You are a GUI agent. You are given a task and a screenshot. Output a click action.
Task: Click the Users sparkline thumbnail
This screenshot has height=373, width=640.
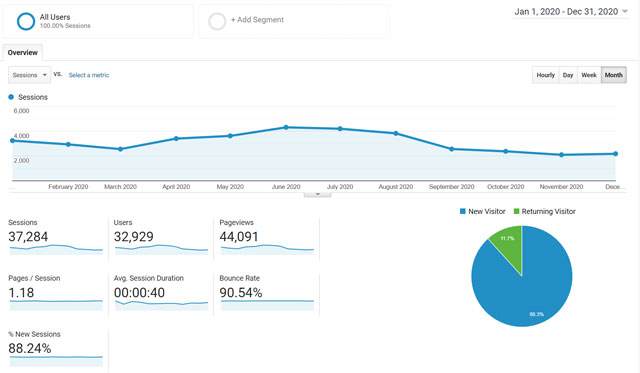pyautogui.click(x=161, y=250)
